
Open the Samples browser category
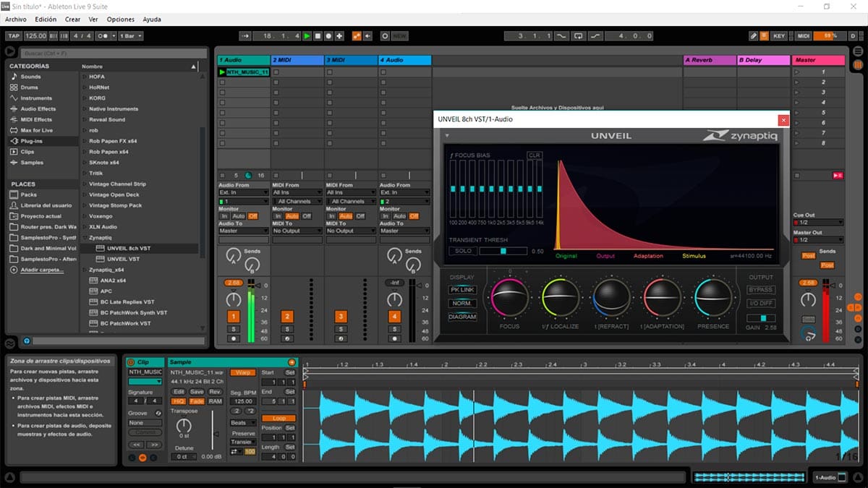pyautogui.click(x=32, y=163)
